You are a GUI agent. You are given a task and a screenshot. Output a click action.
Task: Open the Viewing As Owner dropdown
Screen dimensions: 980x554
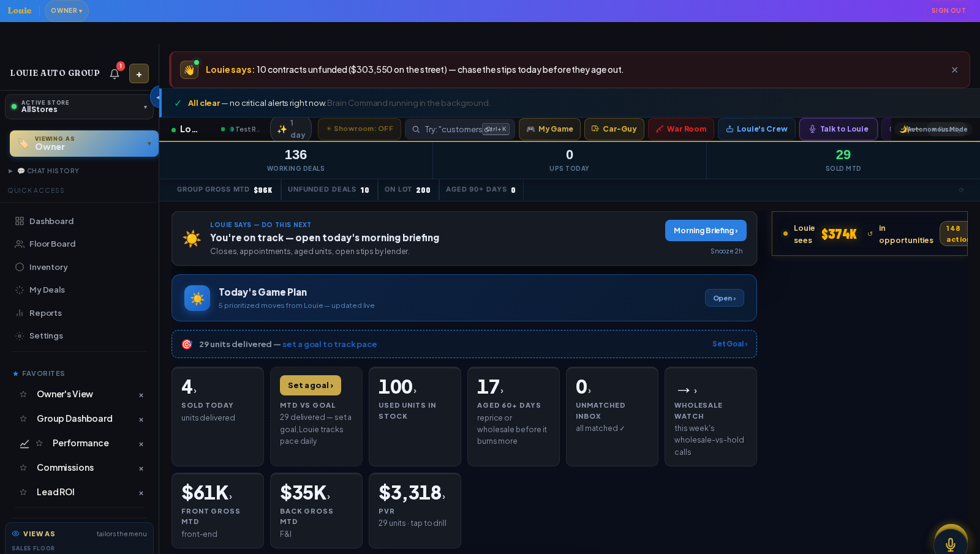click(x=84, y=143)
